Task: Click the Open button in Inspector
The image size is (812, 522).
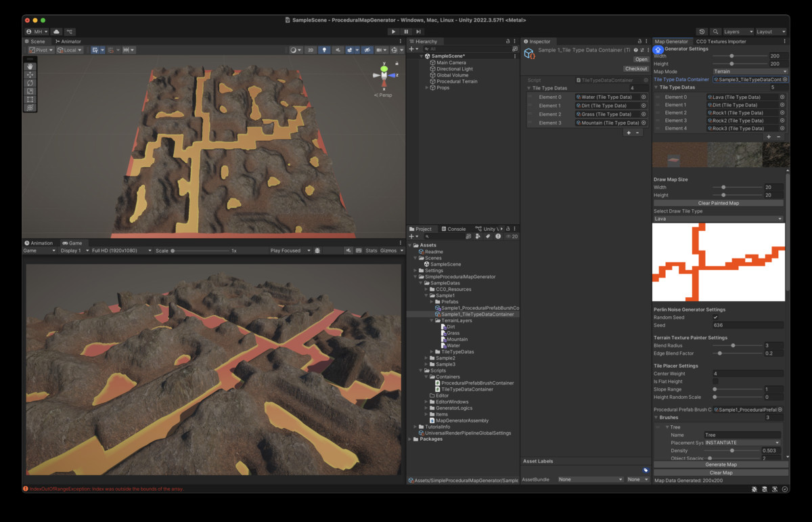Action: (x=641, y=59)
